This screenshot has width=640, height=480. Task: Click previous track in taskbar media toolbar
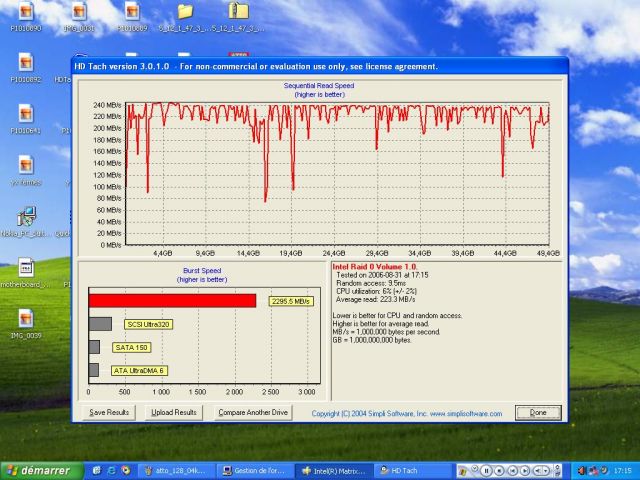click(x=513, y=471)
